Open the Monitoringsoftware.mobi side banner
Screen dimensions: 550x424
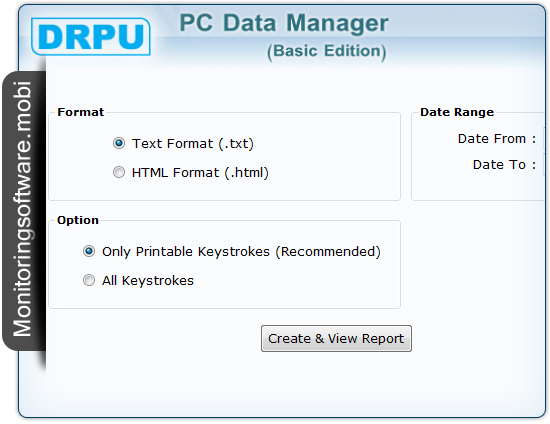click(23, 210)
